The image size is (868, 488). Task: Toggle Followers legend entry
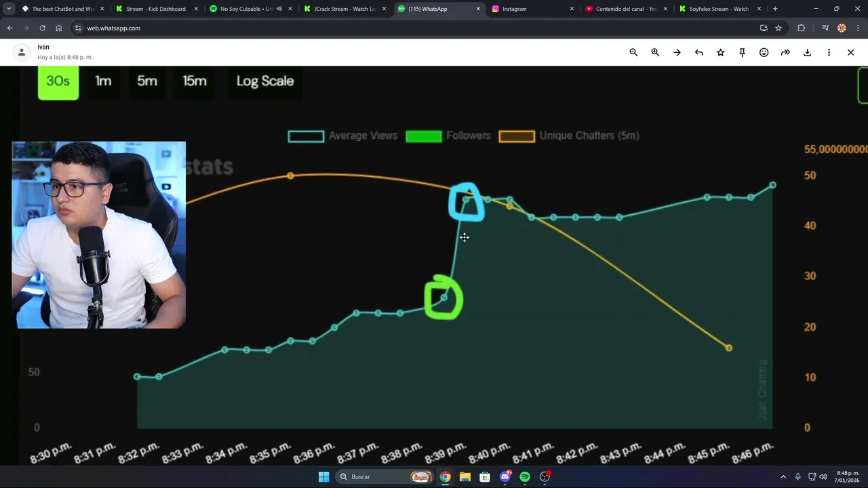pos(448,136)
